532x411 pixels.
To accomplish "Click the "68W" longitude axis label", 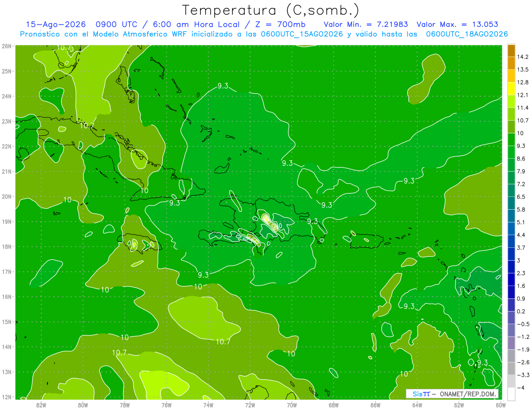I will (x=333, y=404).
